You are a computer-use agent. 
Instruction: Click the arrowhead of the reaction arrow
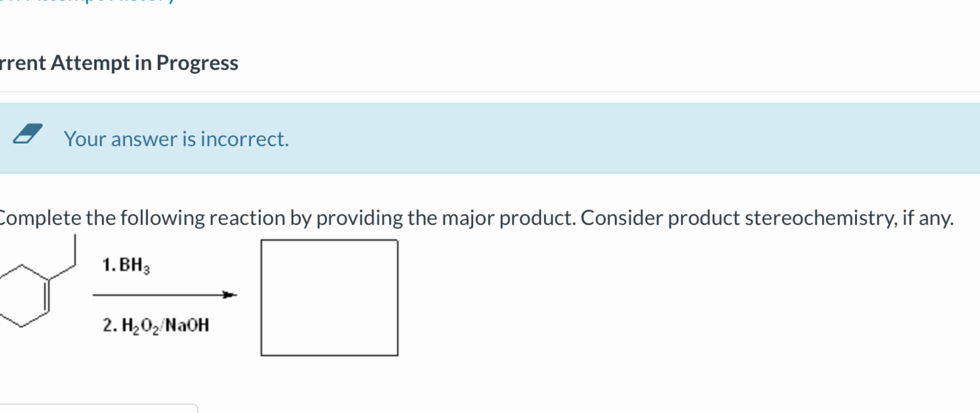[228, 295]
